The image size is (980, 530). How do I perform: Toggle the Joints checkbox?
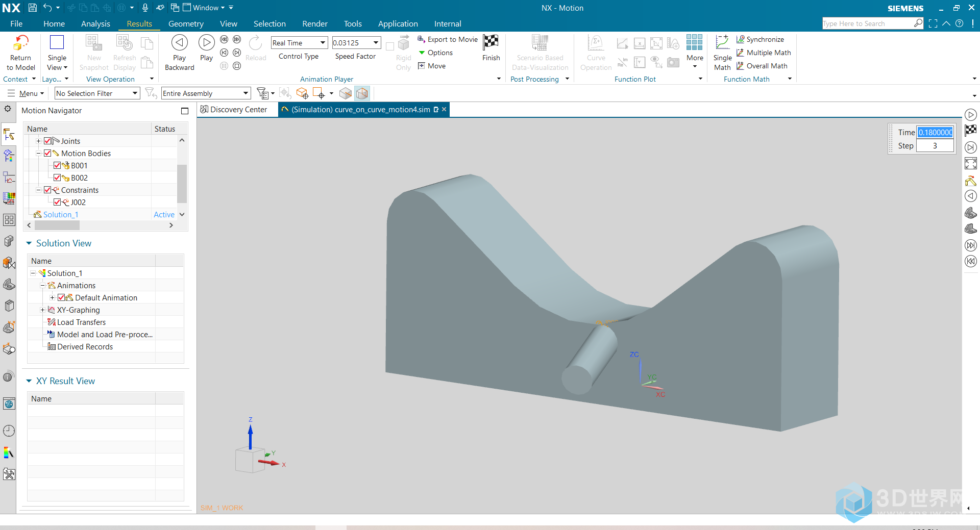(47, 141)
